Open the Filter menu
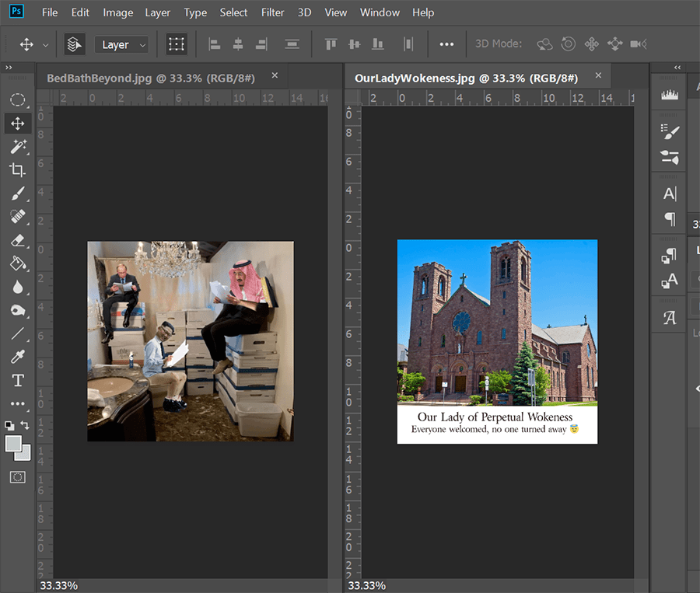The image size is (700, 593). coord(272,12)
